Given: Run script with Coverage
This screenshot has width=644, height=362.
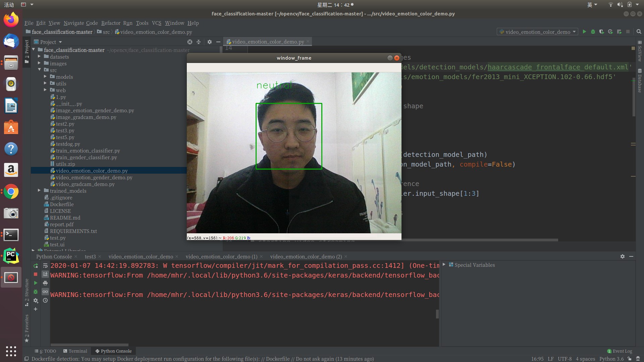Looking at the screenshot, I should pos(601,32).
